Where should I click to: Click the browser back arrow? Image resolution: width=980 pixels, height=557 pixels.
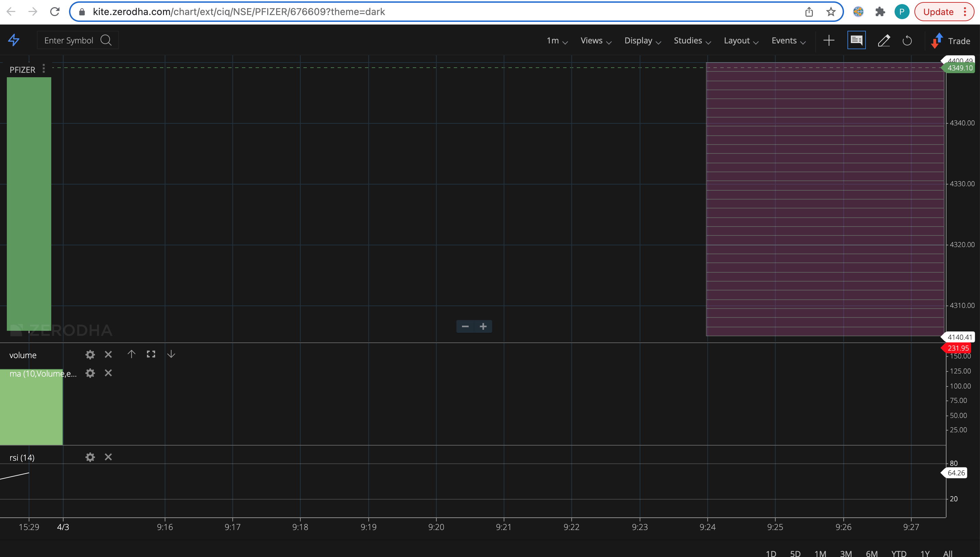(11, 12)
